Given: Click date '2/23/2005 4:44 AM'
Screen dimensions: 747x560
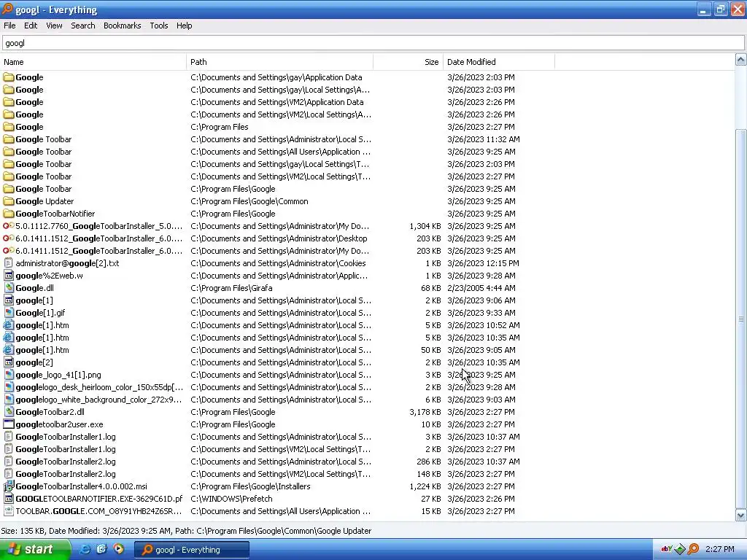Looking at the screenshot, I should 481,288.
